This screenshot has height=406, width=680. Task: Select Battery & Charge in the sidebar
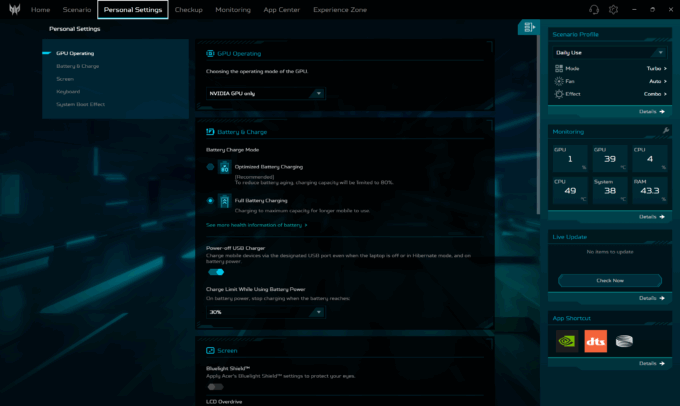[78, 66]
